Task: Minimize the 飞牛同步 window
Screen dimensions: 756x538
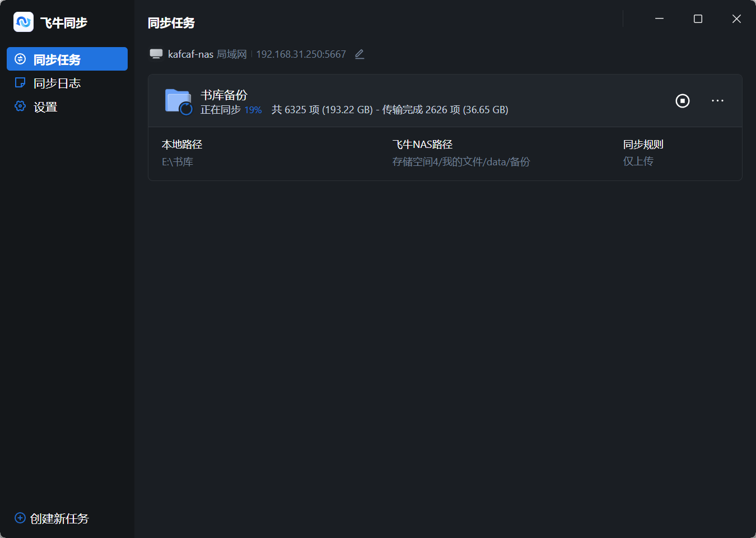Action: coord(659,19)
